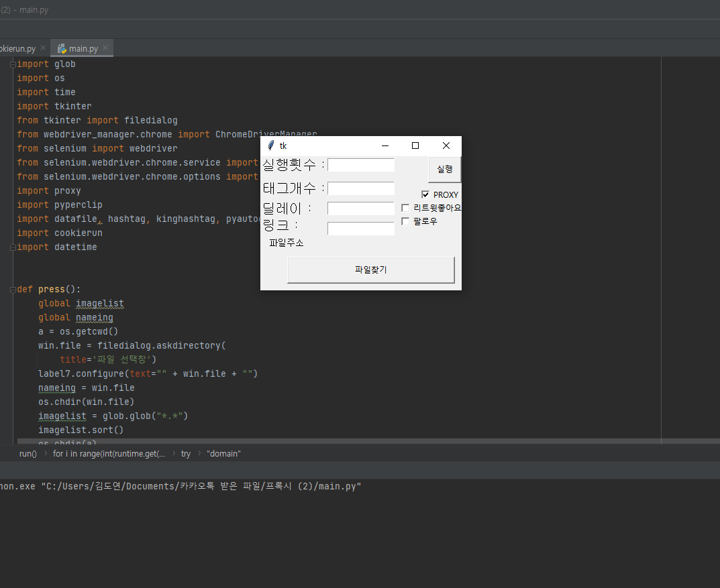720x588 pixels.
Task: Click the 'global nameing' code line
Action: coord(76,317)
